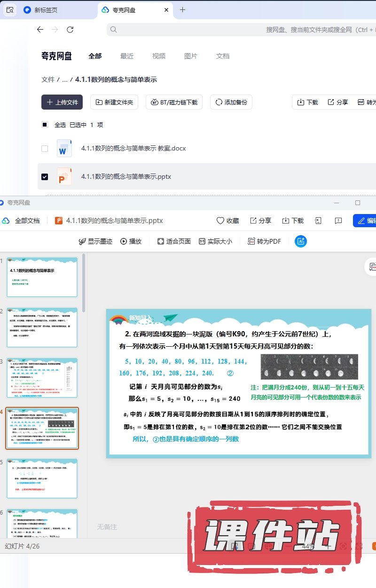Toggle 显示墨迹 ink display

point(95,241)
